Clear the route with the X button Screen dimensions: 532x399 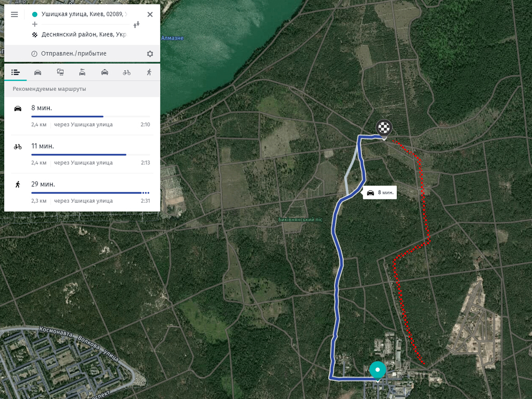pyautogui.click(x=150, y=14)
